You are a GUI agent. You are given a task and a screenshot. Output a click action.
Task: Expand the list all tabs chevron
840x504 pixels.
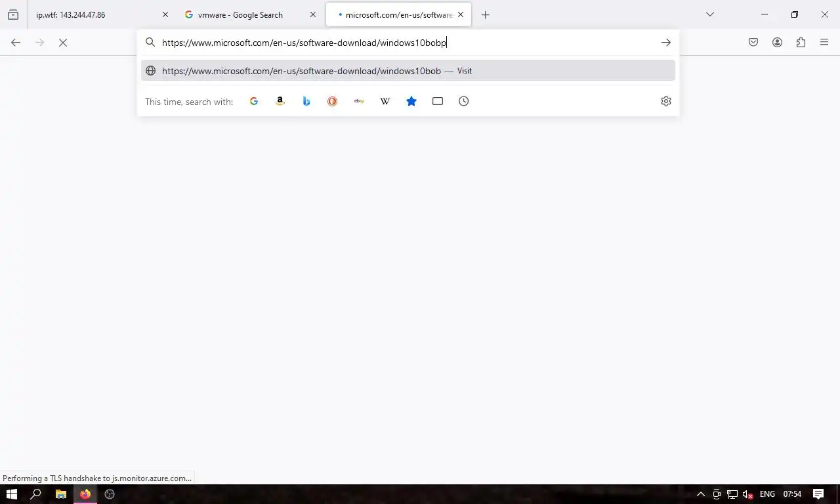coord(709,14)
